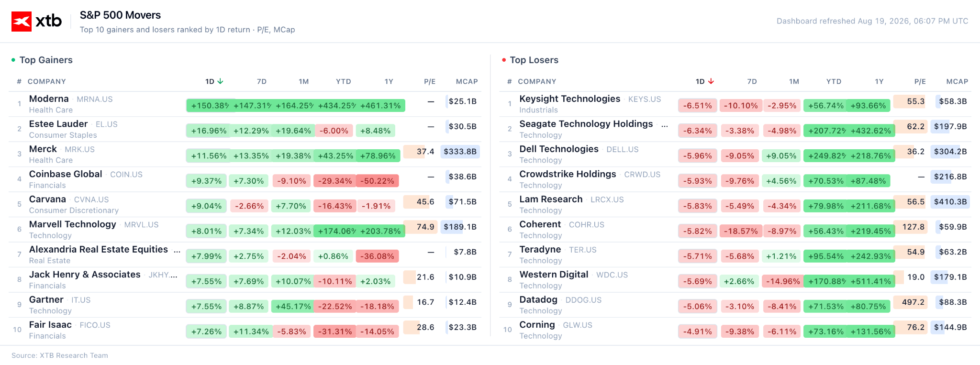Open the Moderna company row
The height and width of the screenshot is (365, 980).
pyautogui.click(x=245, y=104)
